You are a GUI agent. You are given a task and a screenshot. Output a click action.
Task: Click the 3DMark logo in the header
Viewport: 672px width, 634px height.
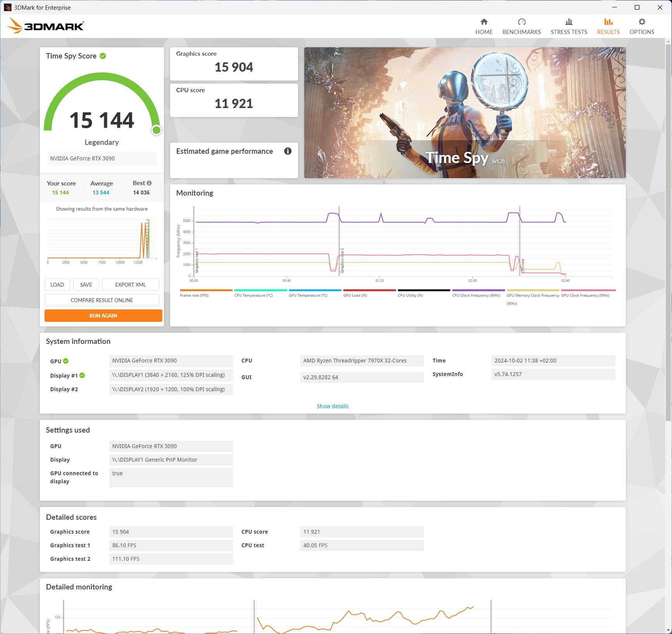(x=46, y=26)
